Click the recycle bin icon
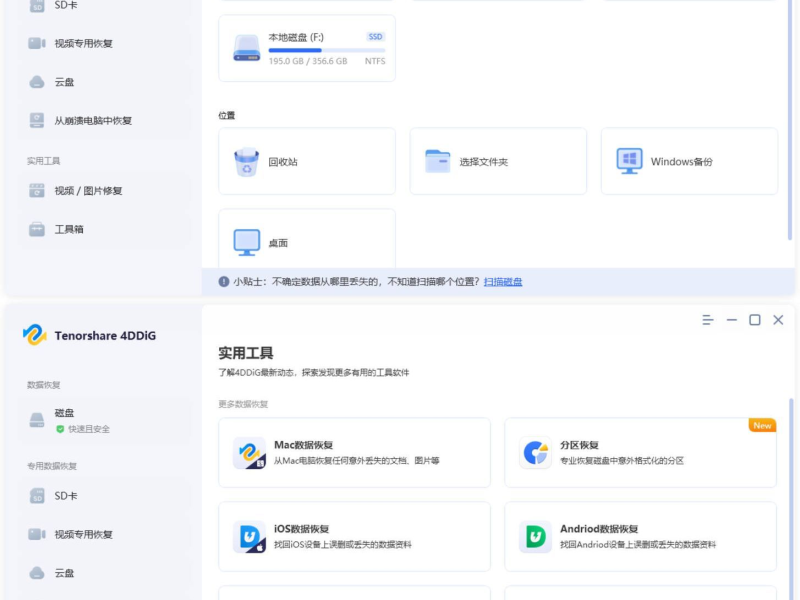Image resolution: width=800 pixels, height=600 pixels. click(x=246, y=162)
